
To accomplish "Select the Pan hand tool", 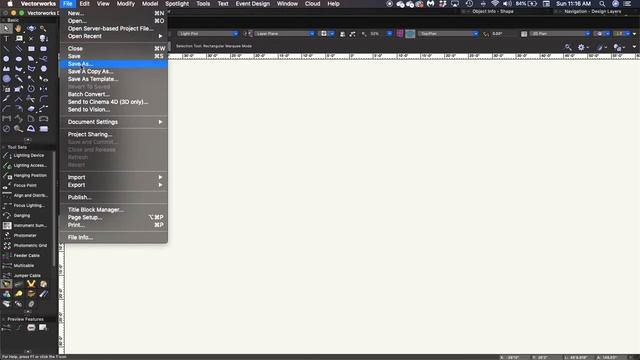I will (x=18, y=29).
